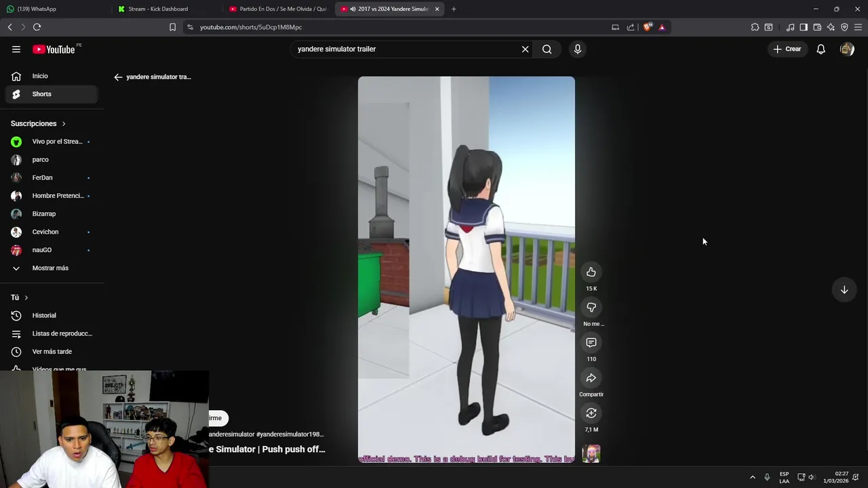
Task: Click the taskbar microphone icon
Action: [767, 477]
